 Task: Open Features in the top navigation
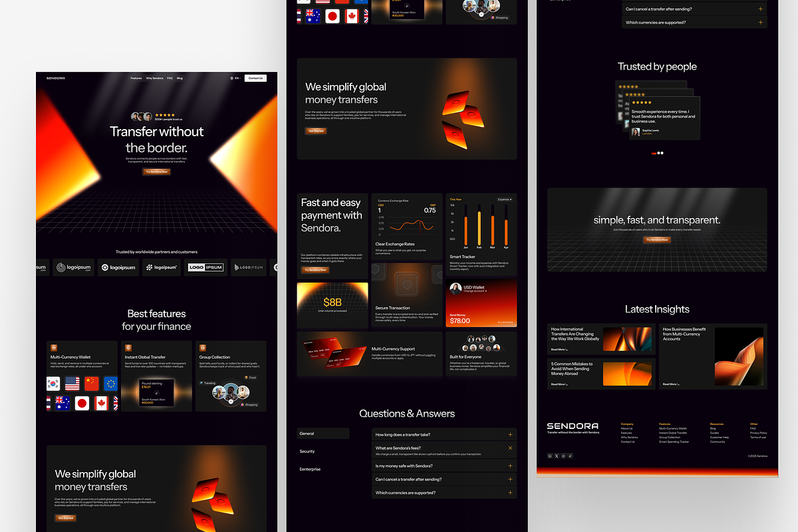136,78
